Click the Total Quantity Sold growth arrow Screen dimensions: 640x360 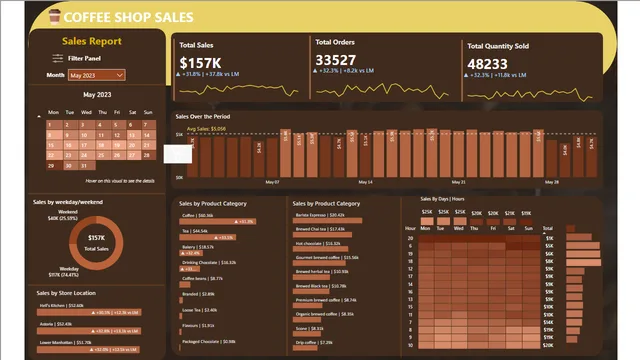pos(466,75)
